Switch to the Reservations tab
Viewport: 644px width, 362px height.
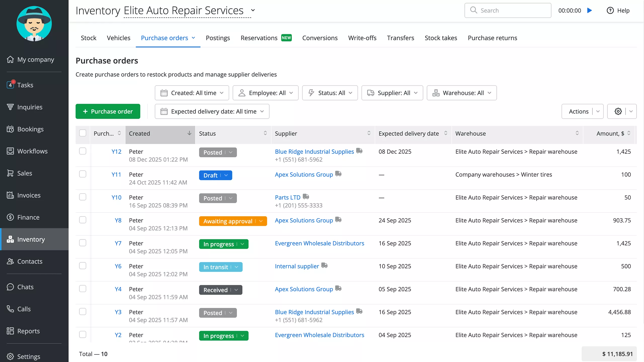click(259, 38)
